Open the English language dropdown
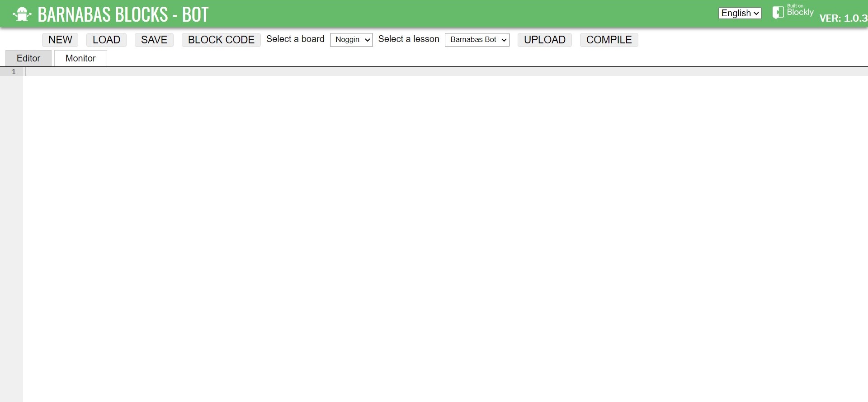The width and height of the screenshot is (868, 402). pyautogui.click(x=740, y=13)
